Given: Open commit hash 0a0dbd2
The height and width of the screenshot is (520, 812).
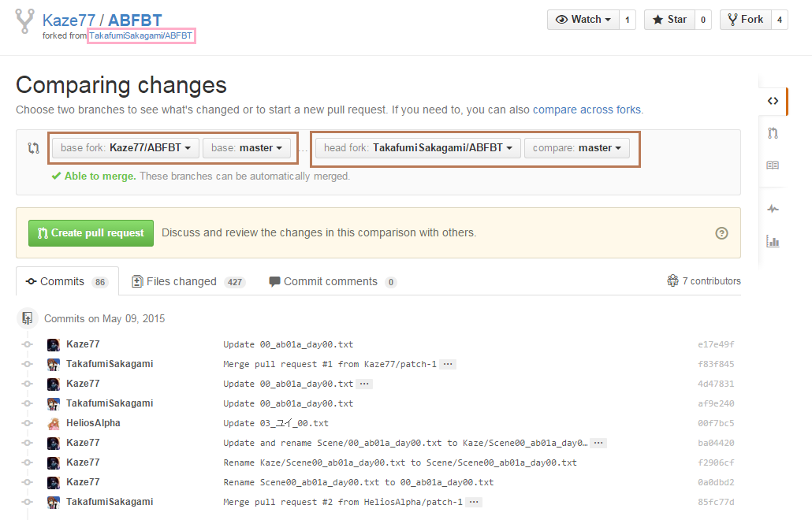Looking at the screenshot, I should (x=716, y=482).
